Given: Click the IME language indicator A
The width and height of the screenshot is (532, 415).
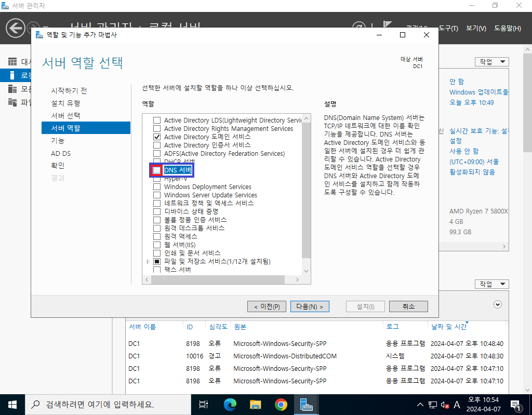Looking at the screenshot, I should [x=457, y=405].
